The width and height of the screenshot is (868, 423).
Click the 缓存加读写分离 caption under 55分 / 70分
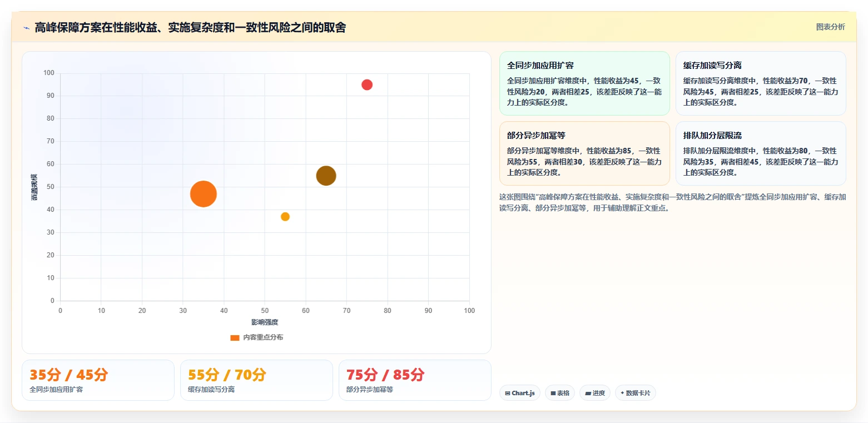[x=211, y=390]
